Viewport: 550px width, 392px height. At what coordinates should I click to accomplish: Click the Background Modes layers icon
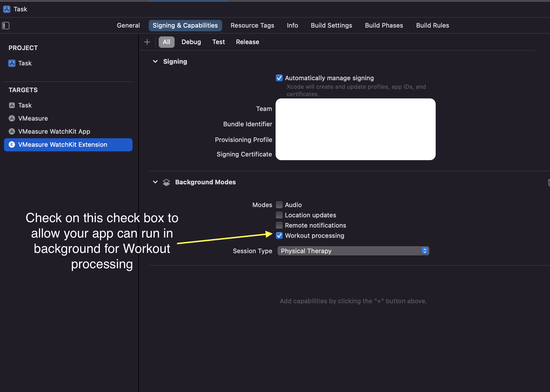166,182
